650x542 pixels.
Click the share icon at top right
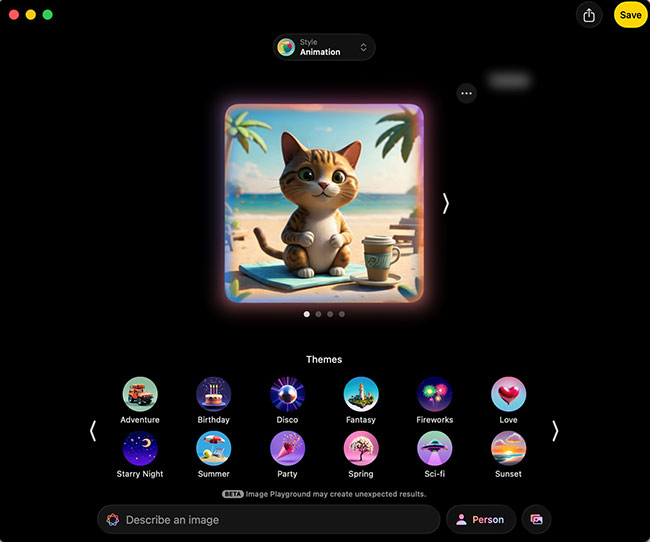pyautogui.click(x=589, y=15)
